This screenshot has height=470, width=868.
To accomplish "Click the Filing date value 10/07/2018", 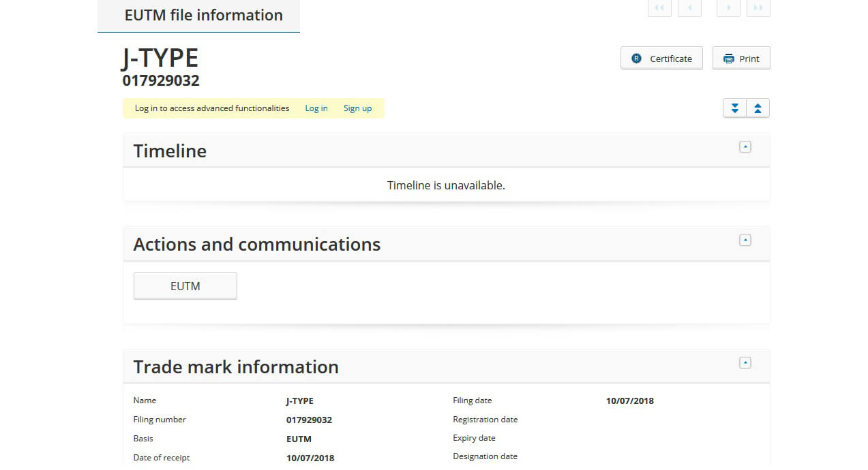I will click(x=629, y=401).
